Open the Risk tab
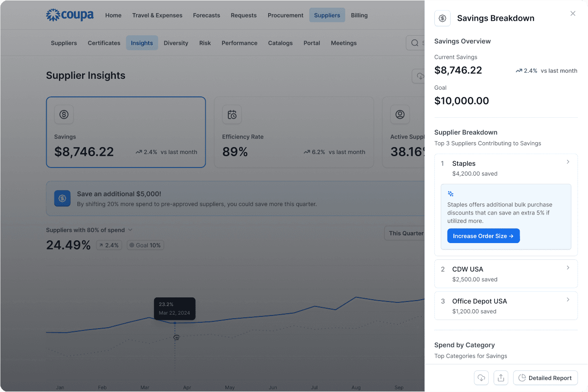This screenshot has width=588, height=392. (205, 43)
